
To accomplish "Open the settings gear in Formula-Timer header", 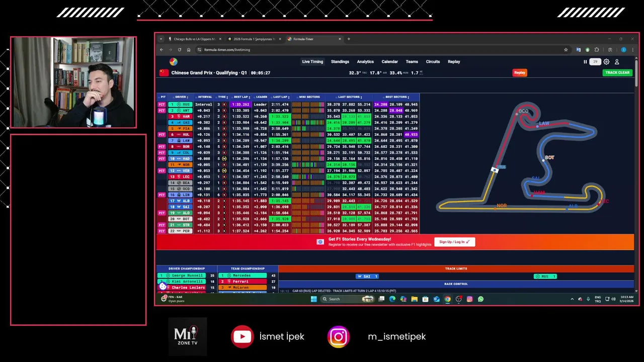I will click(x=606, y=62).
